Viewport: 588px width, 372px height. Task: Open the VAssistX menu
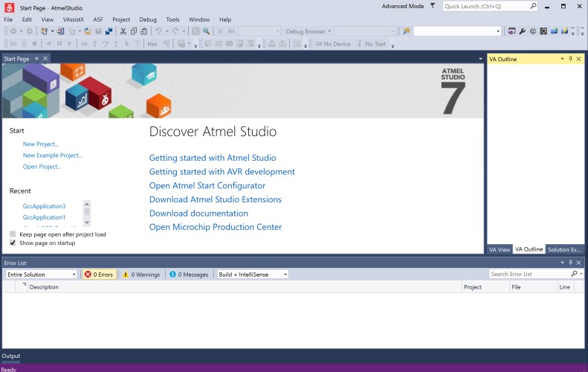74,19
